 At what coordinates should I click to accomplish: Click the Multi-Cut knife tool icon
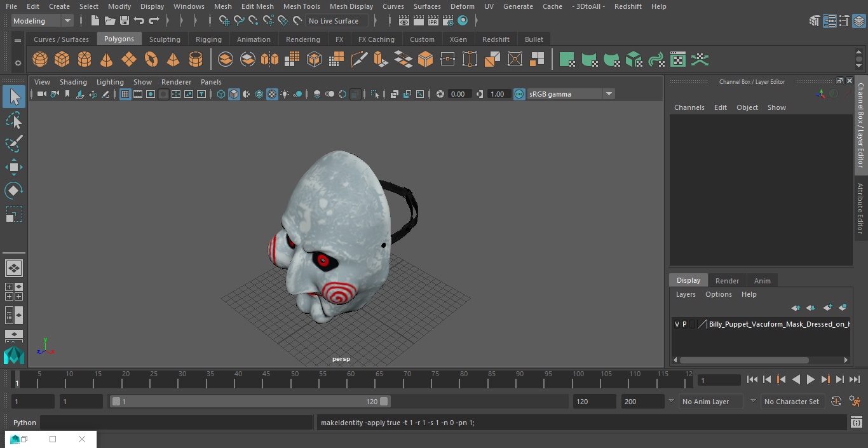coord(359,60)
